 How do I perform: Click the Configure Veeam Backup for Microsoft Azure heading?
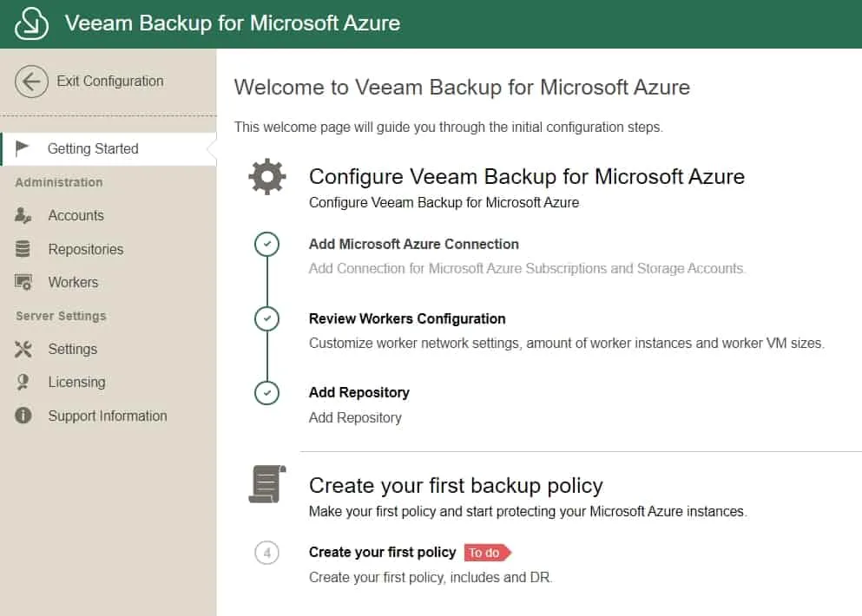(527, 176)
